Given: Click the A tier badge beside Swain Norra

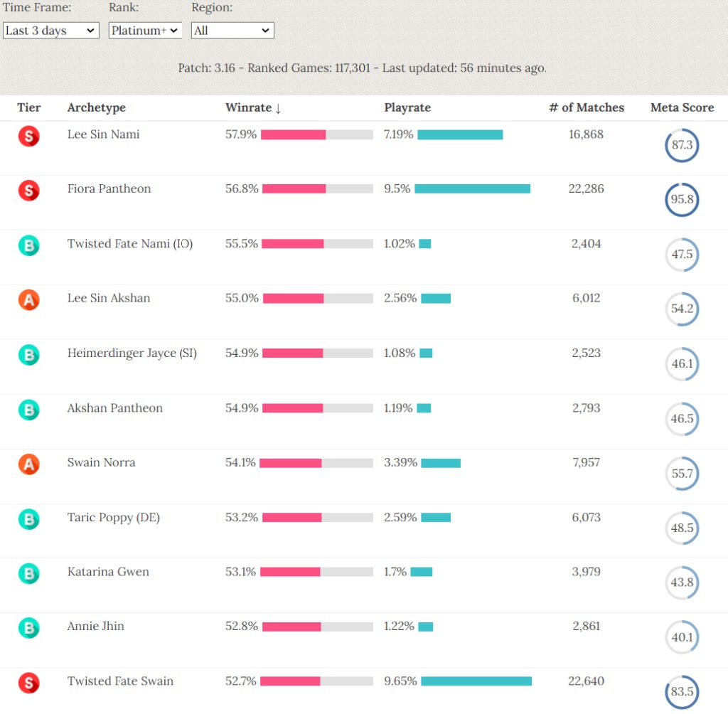Looking at the screenshot, I should coord(28,464).
